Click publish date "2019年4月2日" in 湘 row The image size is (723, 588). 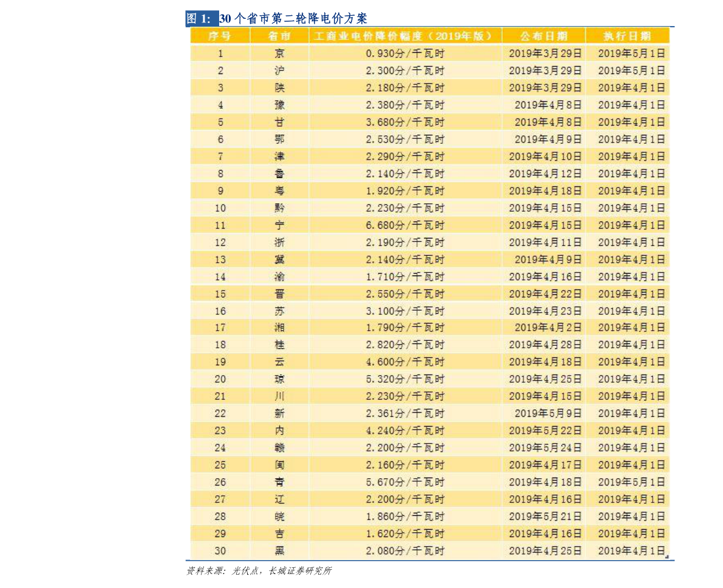click(x=548, y=328)
